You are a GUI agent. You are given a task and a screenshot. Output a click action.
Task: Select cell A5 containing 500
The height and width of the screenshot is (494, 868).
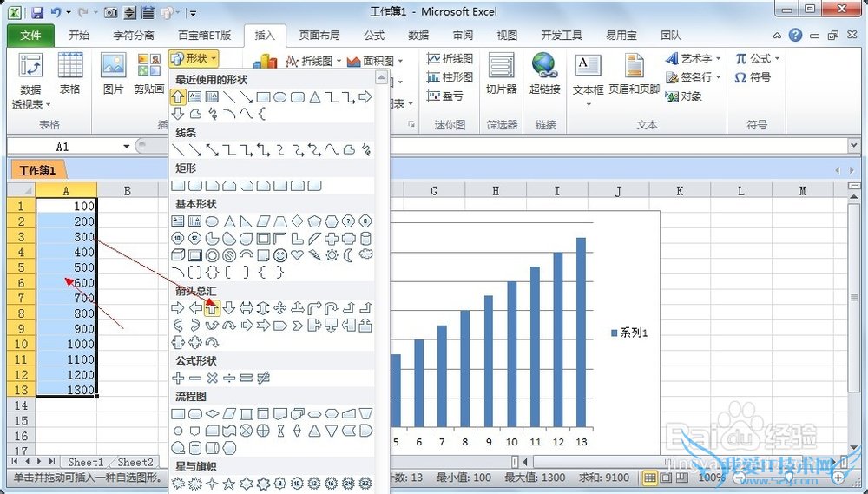(67, 267)
